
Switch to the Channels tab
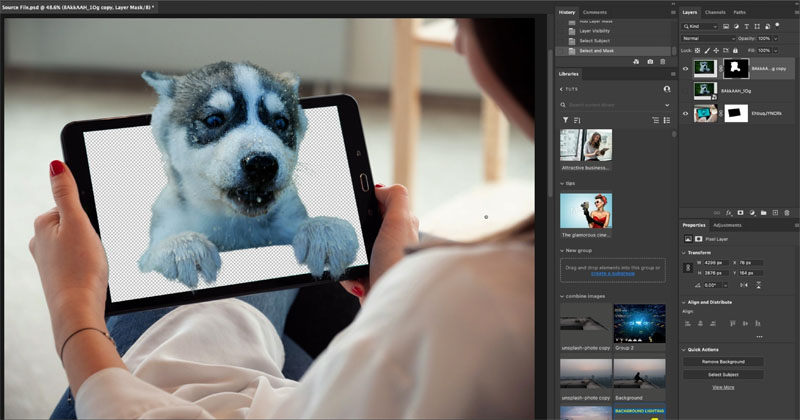(715, 12)
